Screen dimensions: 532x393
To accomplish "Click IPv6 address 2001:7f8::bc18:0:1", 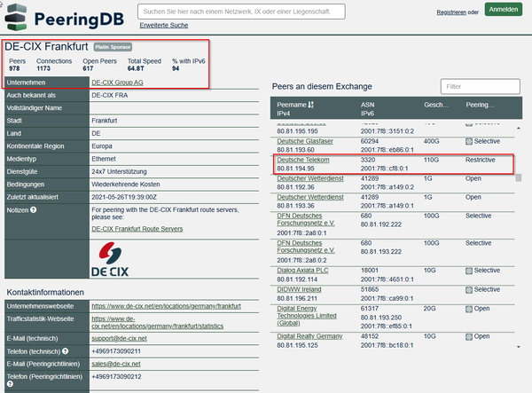I will click(x=387, y=345).
